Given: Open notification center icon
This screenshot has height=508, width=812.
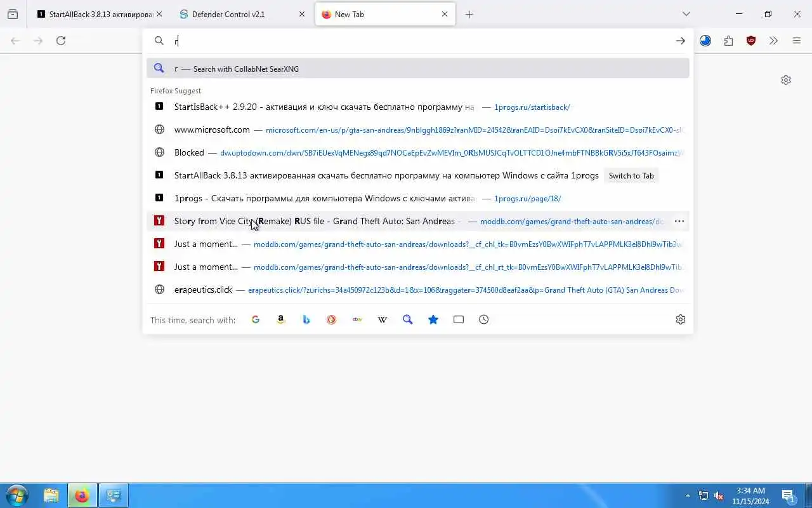Looking at the screenshot, I should coord(789,496).
